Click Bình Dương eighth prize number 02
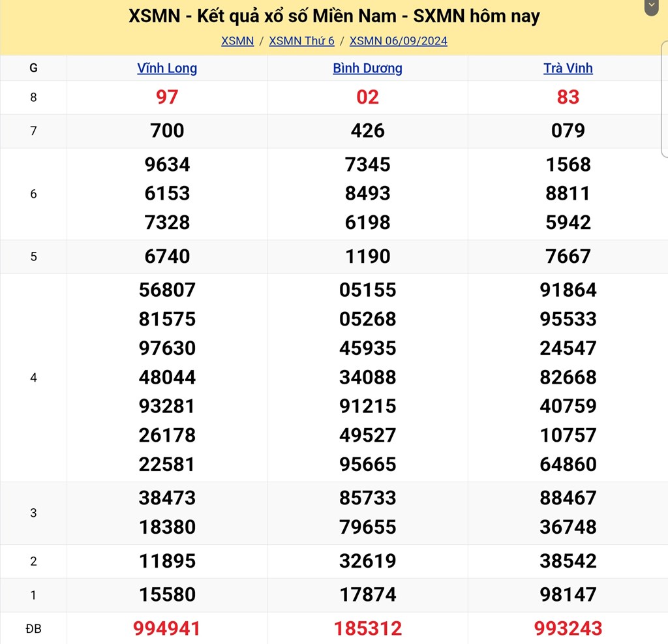Viewport: 668px width, 644px height. 367,97
